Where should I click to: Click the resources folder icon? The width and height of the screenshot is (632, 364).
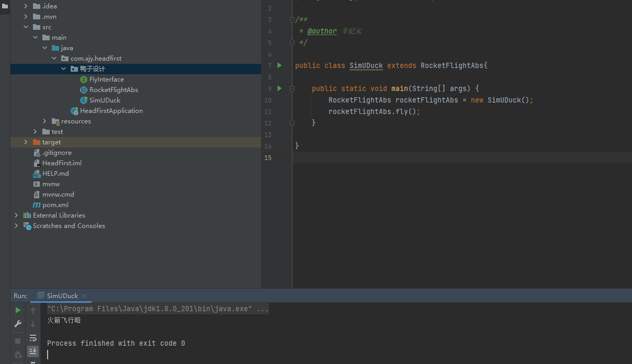pyautogui.click(x=55, y=121)
